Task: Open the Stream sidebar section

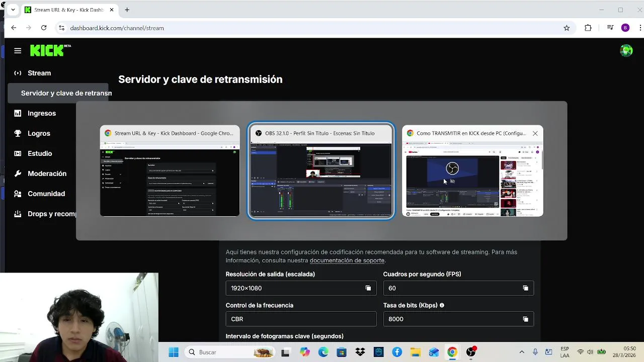Action: pos(39,73)
